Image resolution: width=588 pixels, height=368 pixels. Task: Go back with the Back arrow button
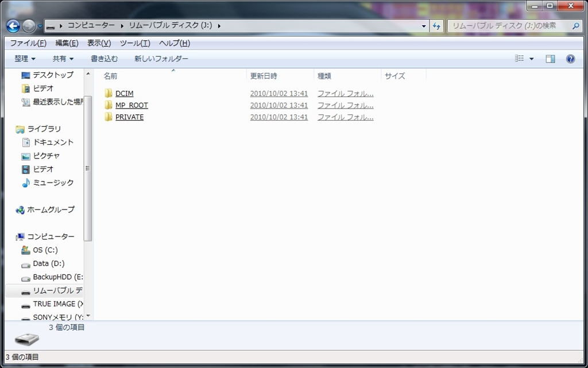[13, 26]
